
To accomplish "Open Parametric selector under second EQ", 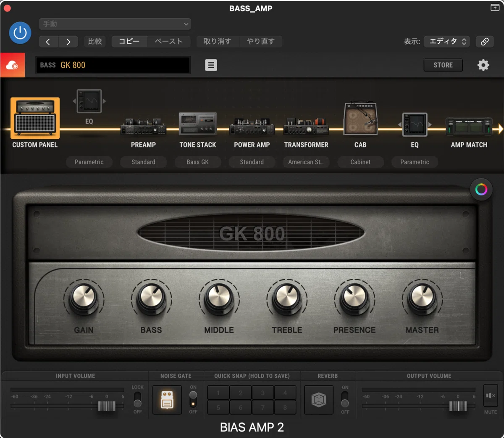I will point(415,162).
